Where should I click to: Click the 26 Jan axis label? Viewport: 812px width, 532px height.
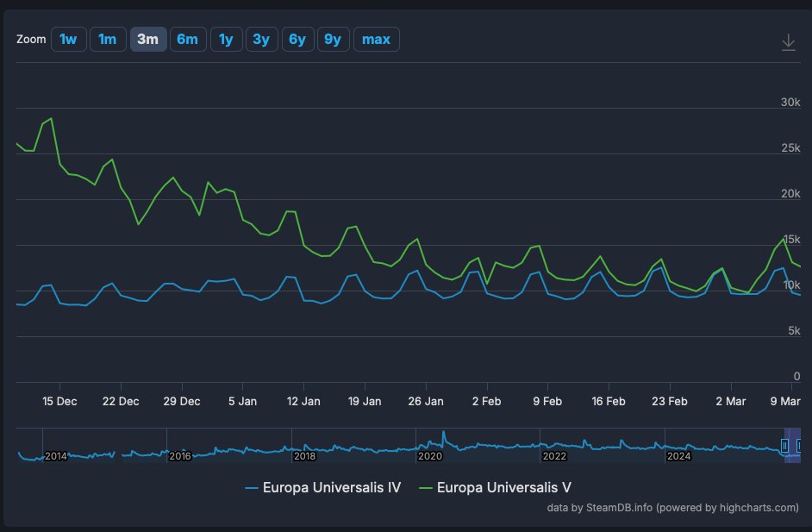click(426, 402)
